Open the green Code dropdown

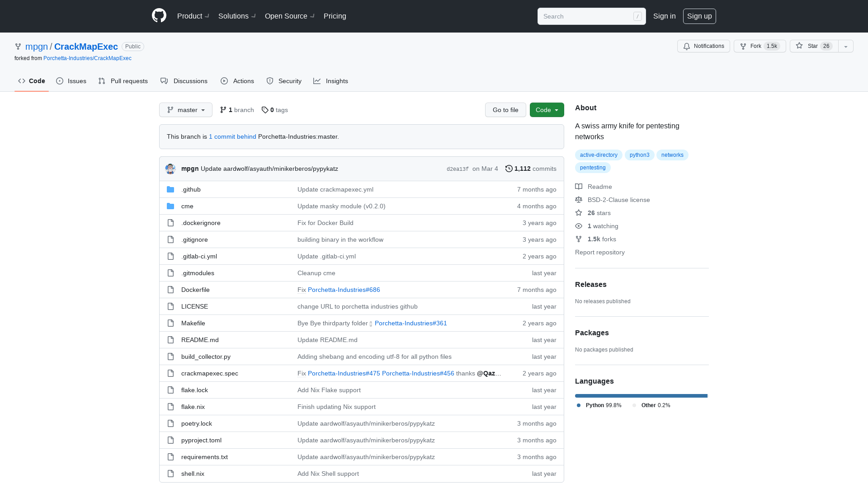click(547, 110)
